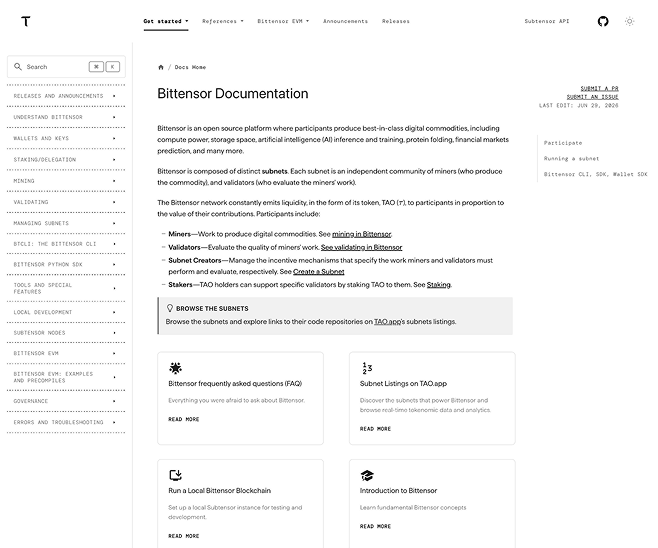
Task: Expand Bittensor EVM sidebar section
Action: [x=66, y=353]
